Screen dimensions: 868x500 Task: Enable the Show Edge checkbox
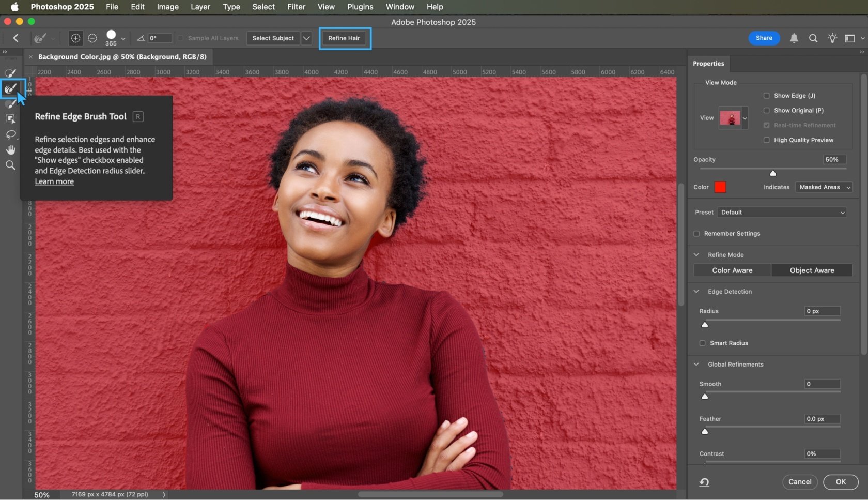(x=767, y=95)
